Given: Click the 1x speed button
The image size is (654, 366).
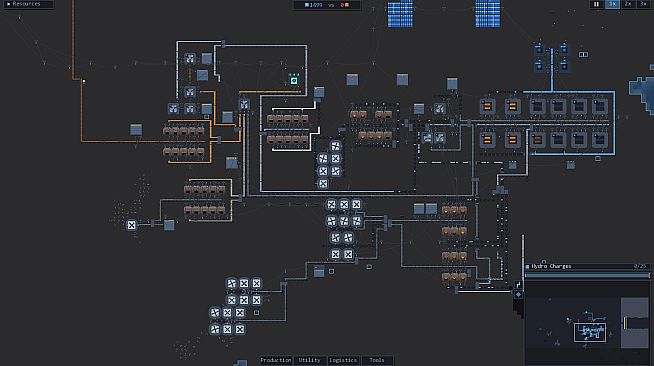Looking at the screenshot, I should [612, 4].
